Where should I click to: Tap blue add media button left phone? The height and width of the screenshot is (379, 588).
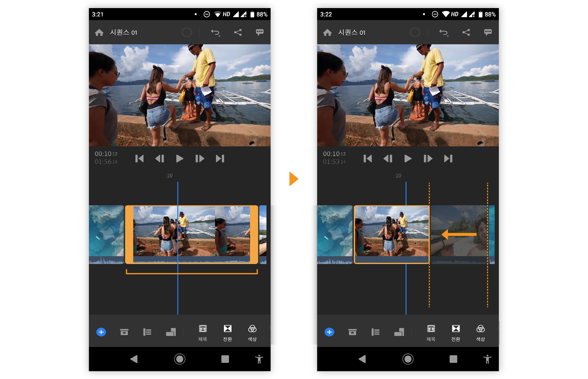[101, 332]
